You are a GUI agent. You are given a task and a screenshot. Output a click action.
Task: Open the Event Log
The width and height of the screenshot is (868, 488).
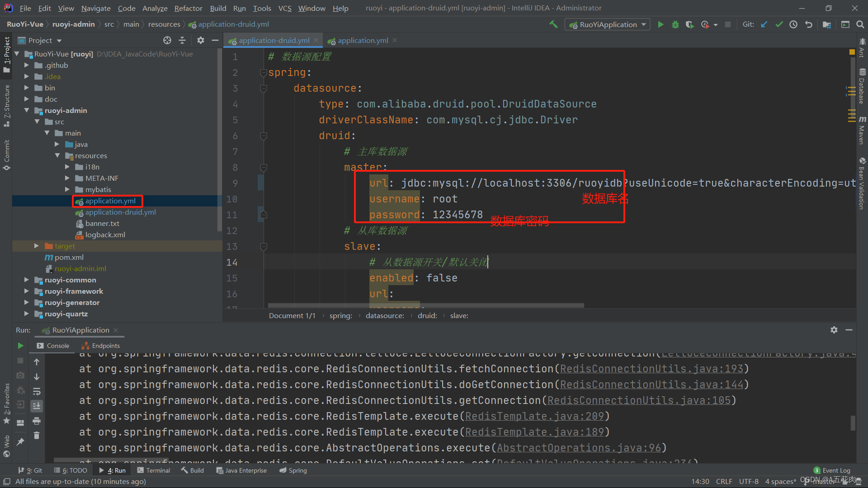coord(832,470)
